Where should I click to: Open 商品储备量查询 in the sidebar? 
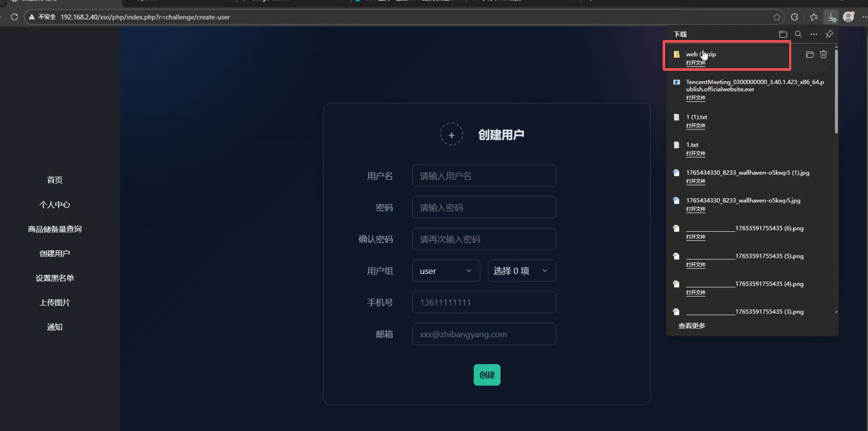pos(55,229)
